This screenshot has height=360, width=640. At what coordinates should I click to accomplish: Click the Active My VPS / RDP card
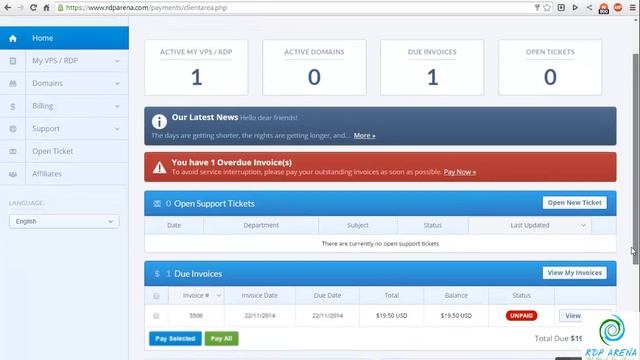click(196, 67)
